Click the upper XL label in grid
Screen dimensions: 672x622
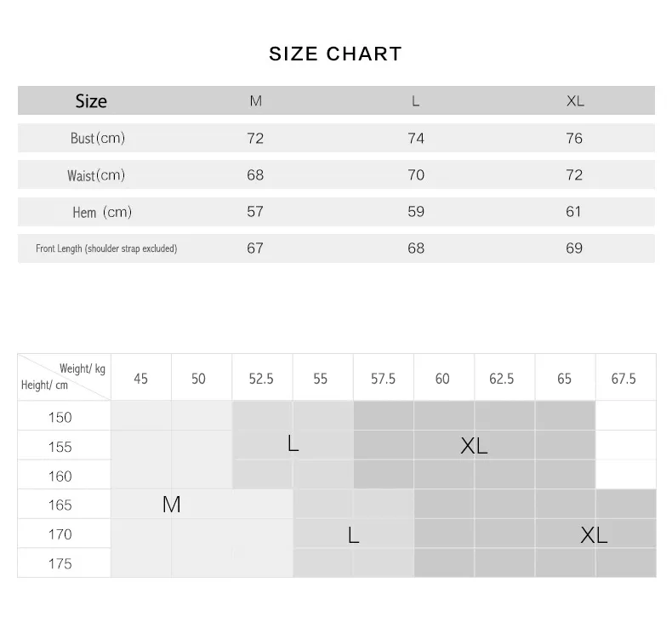click(x=474, y=446)
